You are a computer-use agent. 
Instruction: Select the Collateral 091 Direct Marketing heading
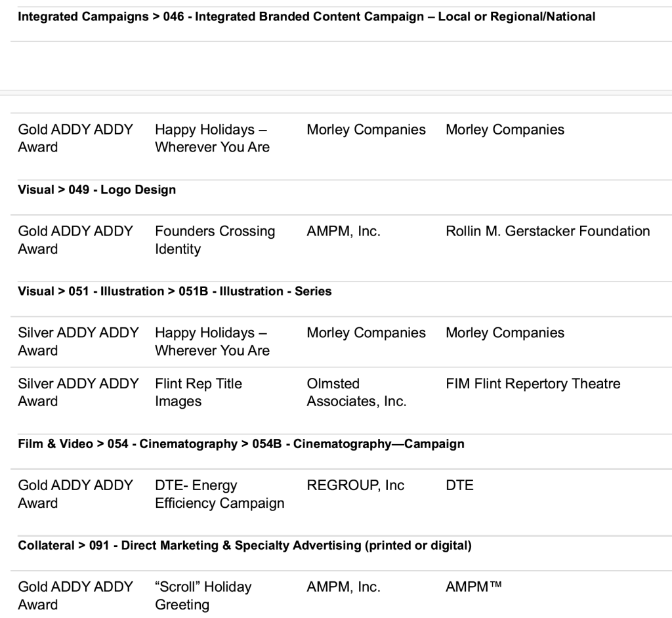[244, 546]
